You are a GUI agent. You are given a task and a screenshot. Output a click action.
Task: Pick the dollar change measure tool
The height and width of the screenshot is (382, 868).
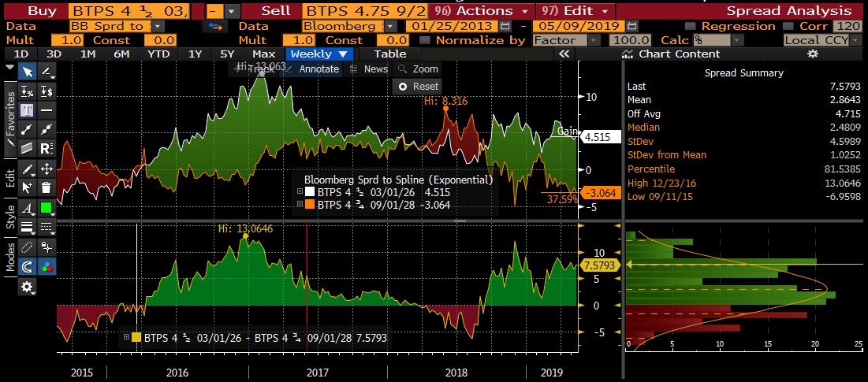(47, 92)
